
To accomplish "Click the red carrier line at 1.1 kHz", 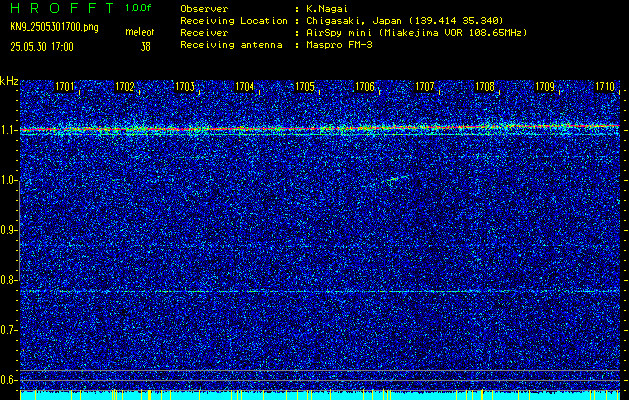I will click(320, 128).
